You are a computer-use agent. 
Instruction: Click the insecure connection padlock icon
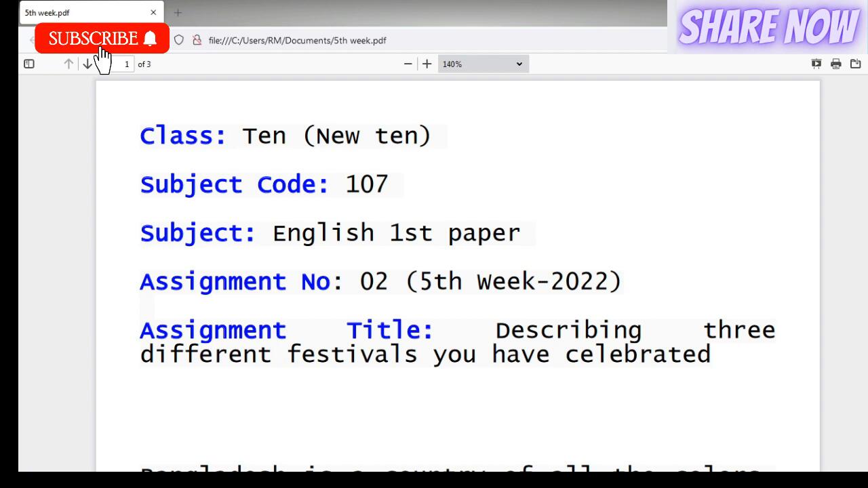point(197,40)
